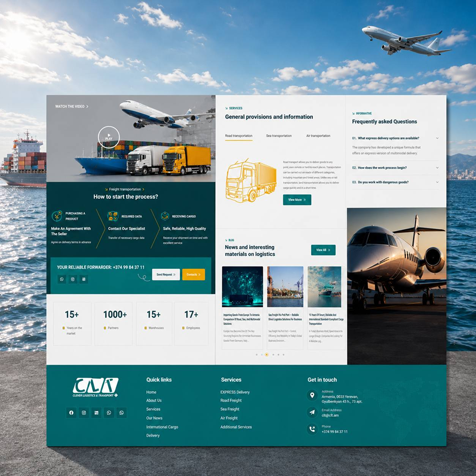Select the active orange carousel dot
This screenshot has width=476, height=476.
click(x=267, y=355)
